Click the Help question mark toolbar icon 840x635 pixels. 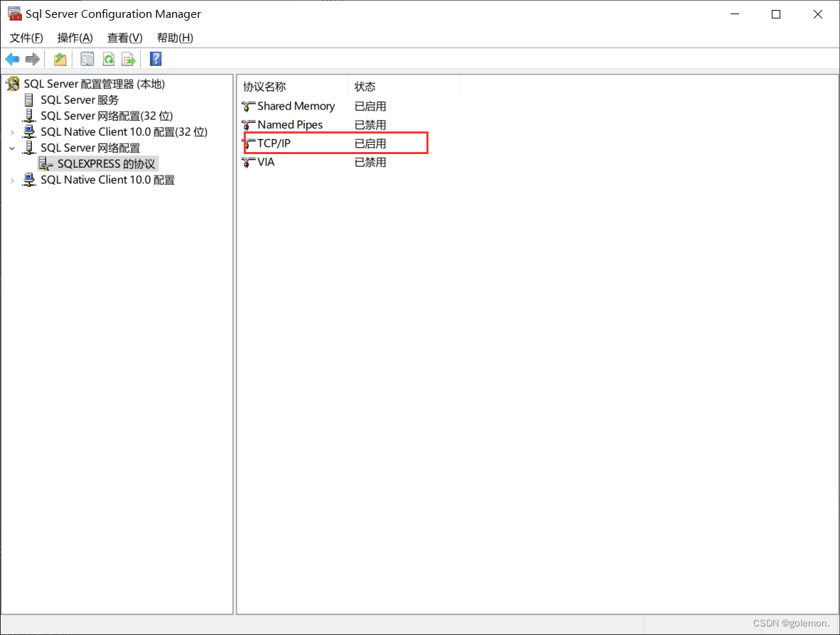(156, 59)
